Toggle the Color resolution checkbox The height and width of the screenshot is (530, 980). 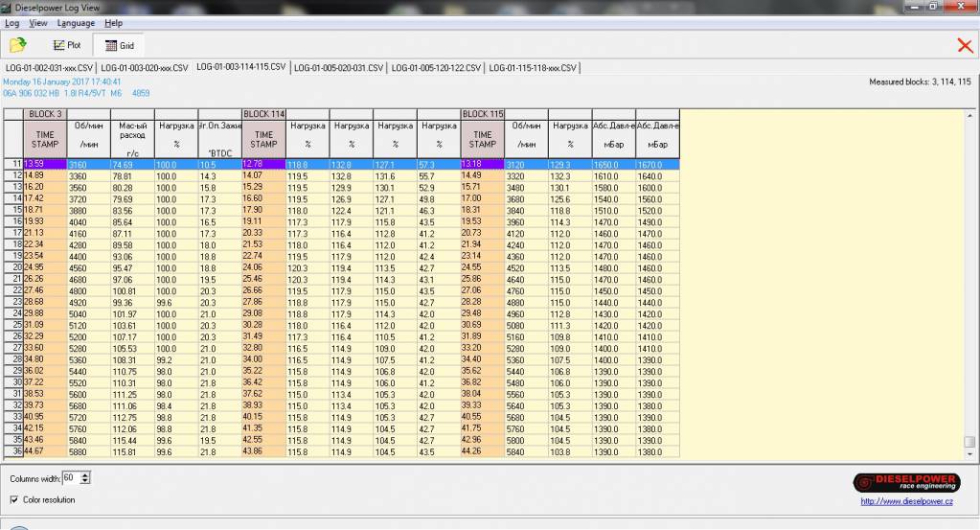pos(13,499)
